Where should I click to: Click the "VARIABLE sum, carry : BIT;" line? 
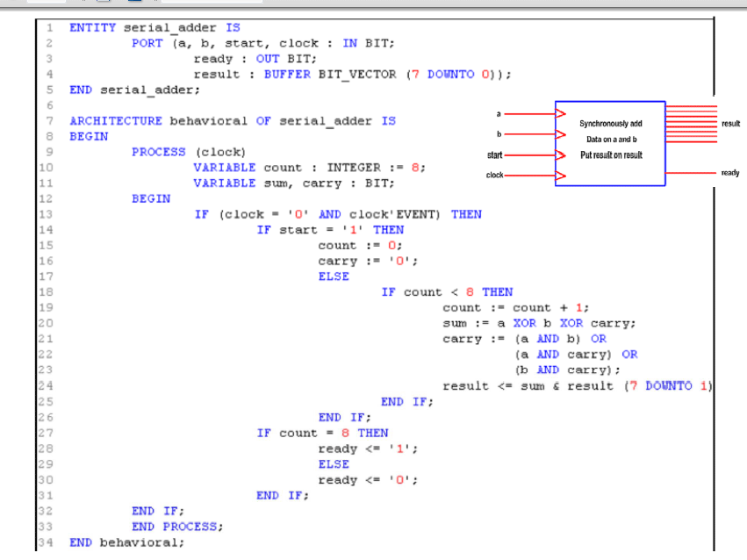(294, 183)
